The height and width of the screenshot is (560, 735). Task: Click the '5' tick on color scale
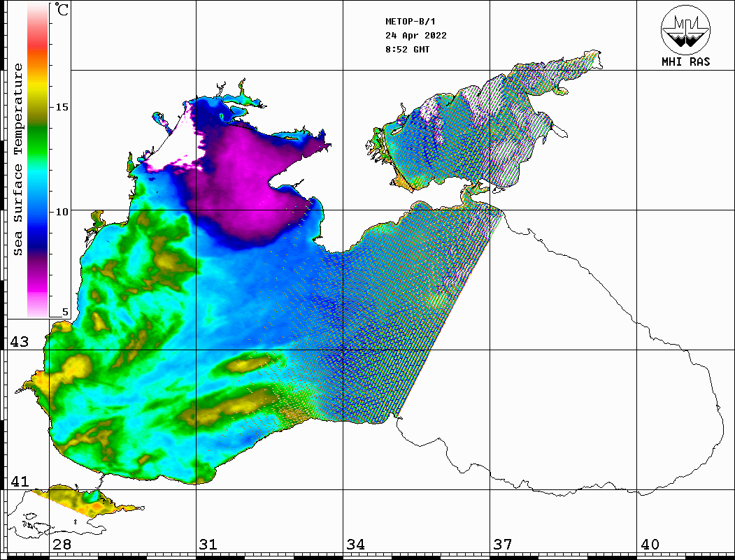click(65, 312)
